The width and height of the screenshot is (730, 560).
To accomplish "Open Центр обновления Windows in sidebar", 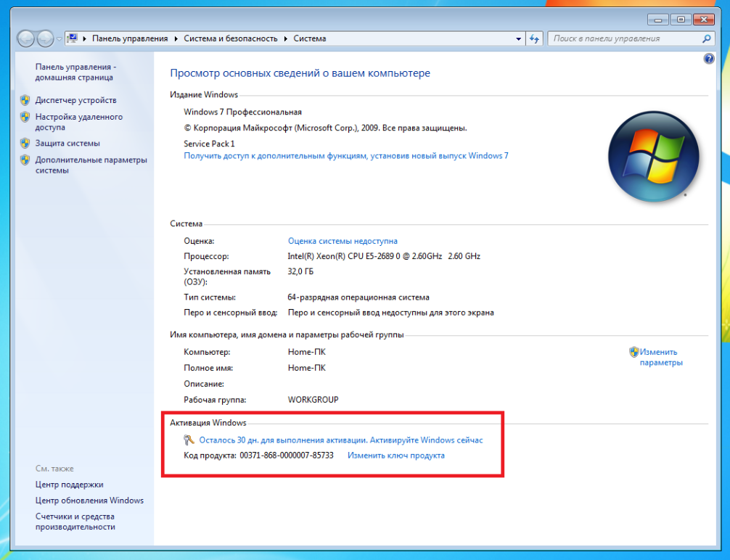I will [x=89, y=501].
